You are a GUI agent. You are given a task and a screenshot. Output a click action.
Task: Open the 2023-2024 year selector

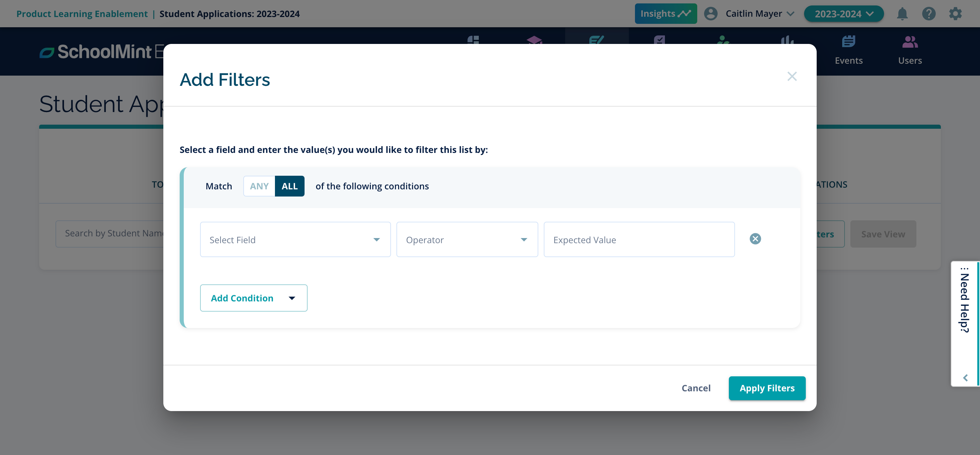(844, 14)
